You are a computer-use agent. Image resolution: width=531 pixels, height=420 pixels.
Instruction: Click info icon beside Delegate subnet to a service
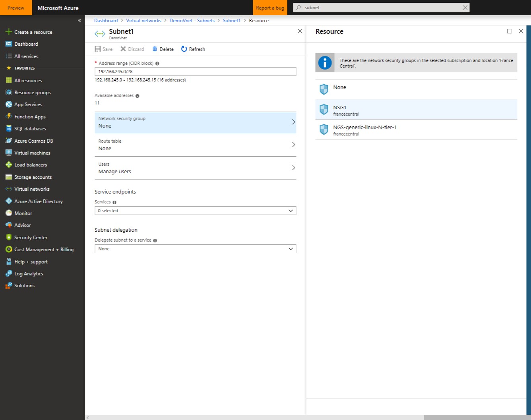(155, 240)
